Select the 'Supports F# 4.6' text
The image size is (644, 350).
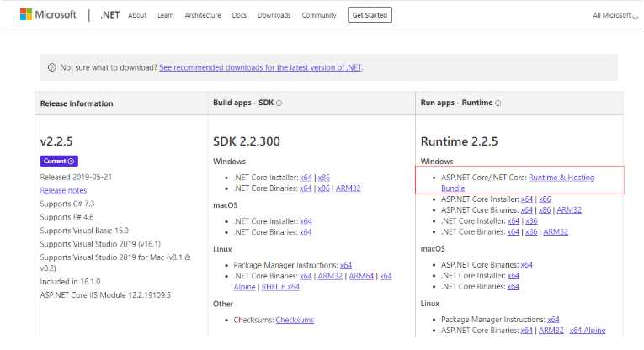(x=67, y=217)
